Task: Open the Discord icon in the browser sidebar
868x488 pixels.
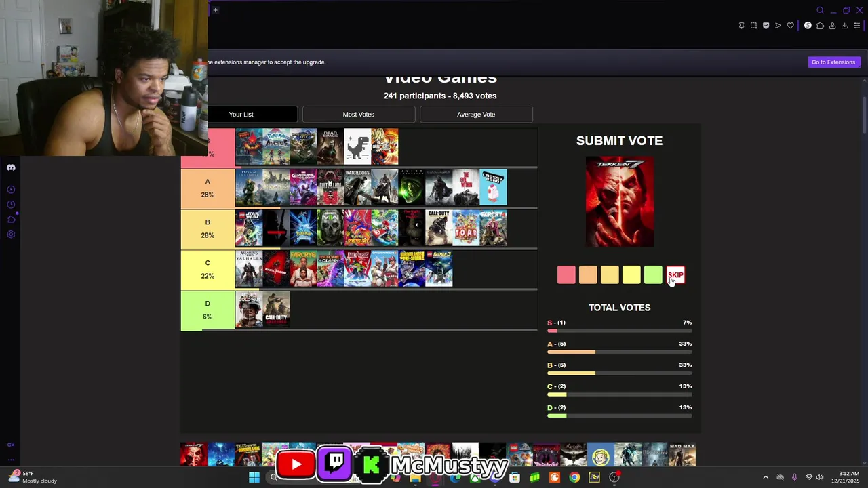Action: coord(11,167)
